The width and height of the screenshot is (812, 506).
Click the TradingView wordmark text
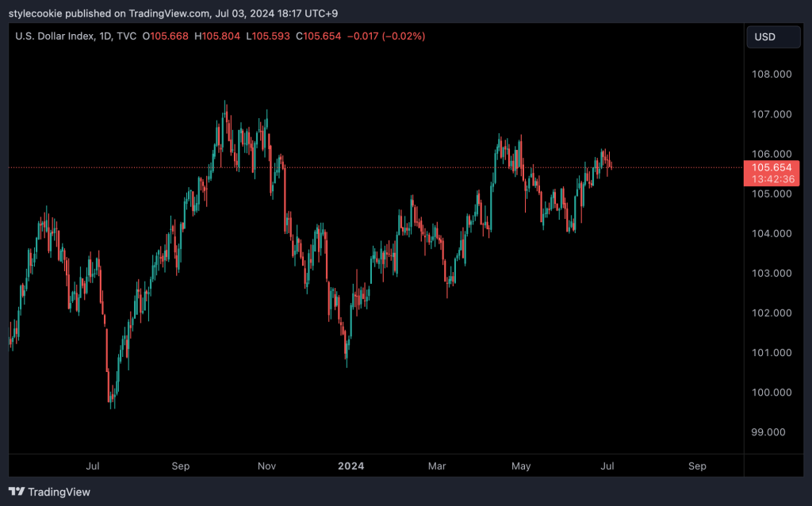pyautogui.click(x=59, y=492)
